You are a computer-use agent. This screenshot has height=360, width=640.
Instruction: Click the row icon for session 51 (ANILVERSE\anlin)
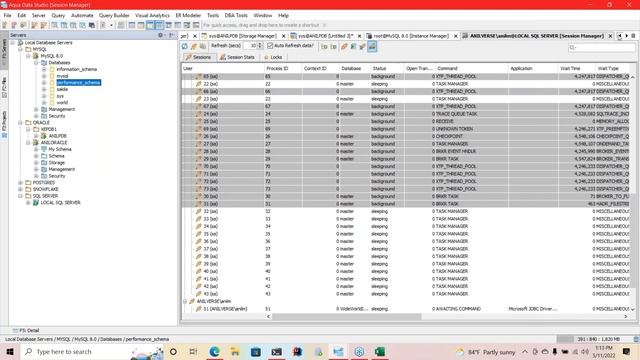[199, 309]
